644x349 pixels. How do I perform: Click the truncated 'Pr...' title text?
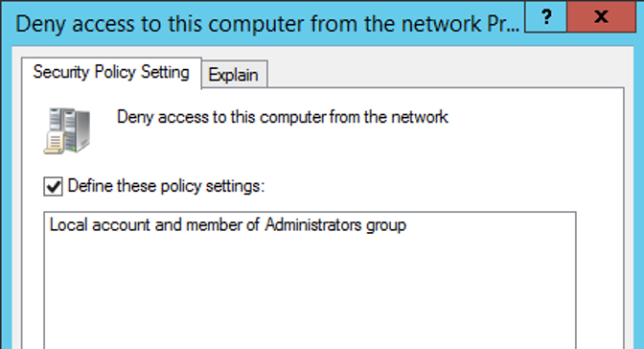pos(503,24)
